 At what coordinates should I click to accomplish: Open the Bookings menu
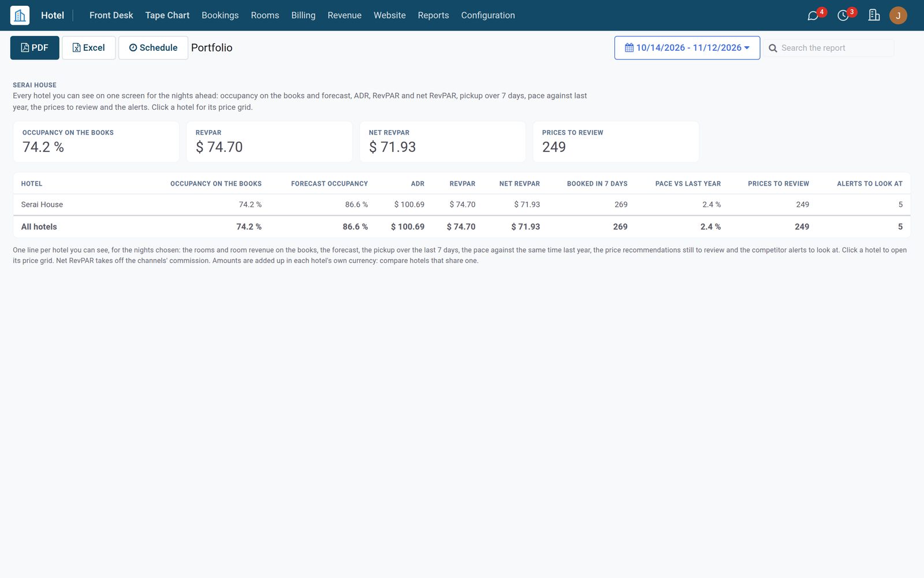pos(220,15)
